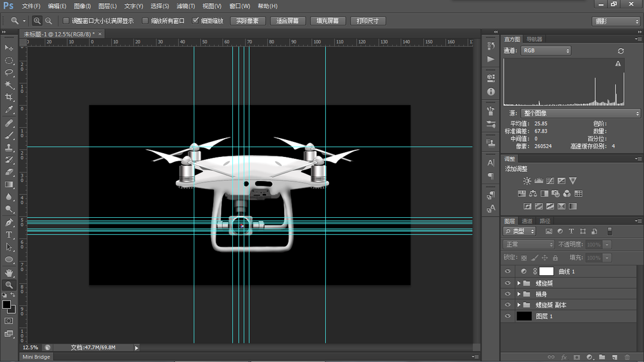Enable resize window to fit checkbox

(66, 21)
